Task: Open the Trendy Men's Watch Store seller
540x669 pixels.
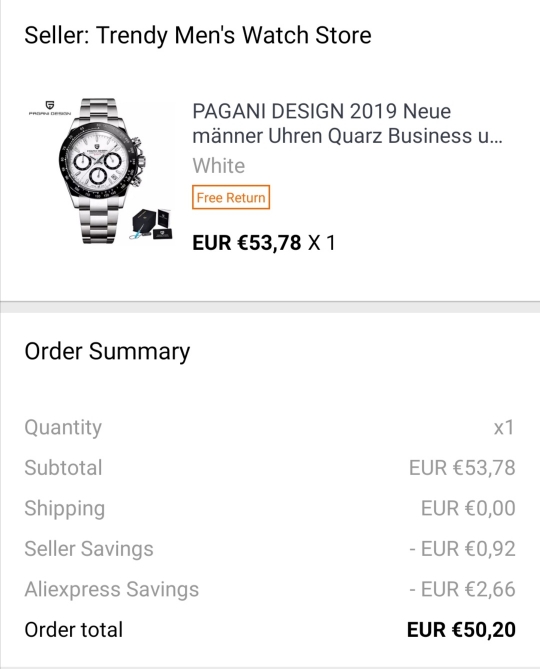Action: pos(197,35)
